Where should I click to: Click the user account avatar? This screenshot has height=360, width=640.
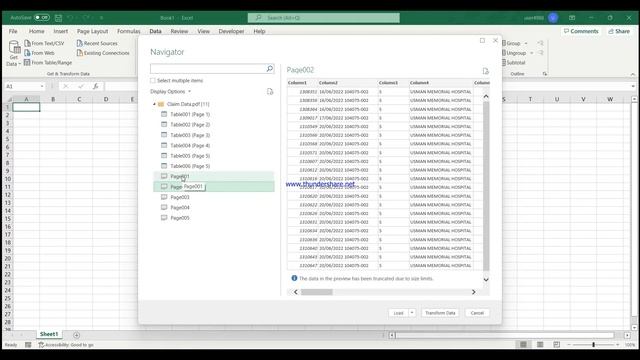553,18
